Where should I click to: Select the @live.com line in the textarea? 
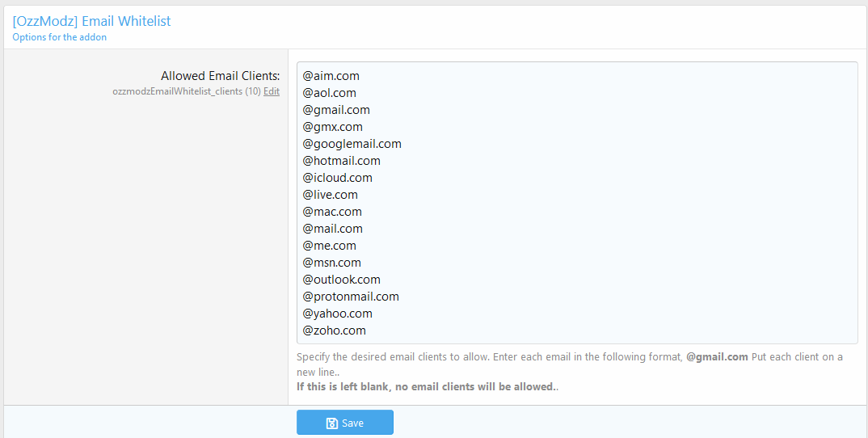(331, 195)
